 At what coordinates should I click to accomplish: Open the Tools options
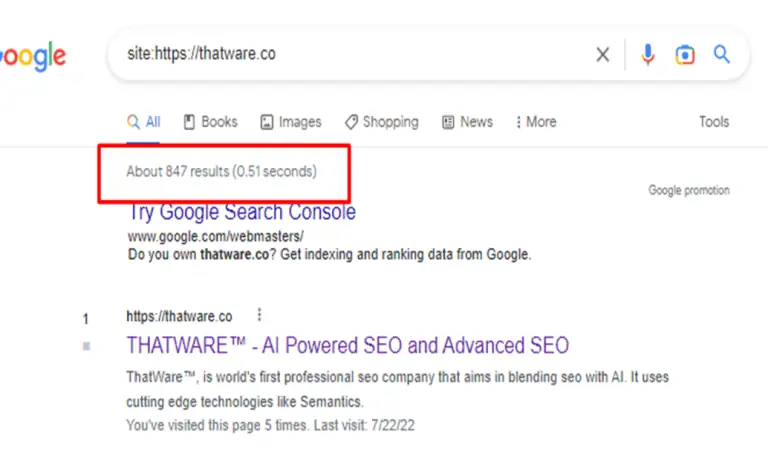coord(714,121)
